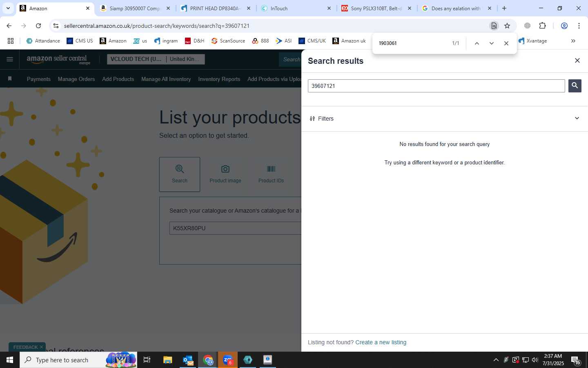Open the Seller Central hamburger menu
588x368 pixels.
pyautogui.click(x=10, y=59)
